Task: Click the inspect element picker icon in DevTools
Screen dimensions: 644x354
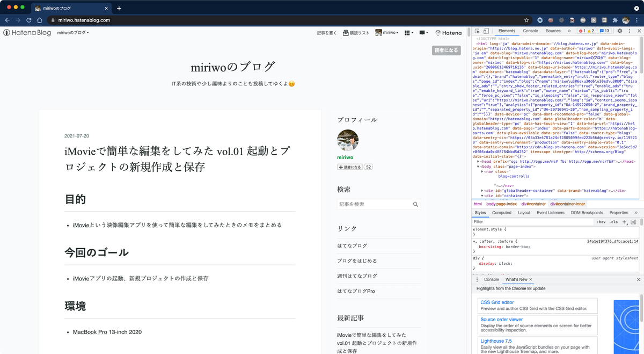Action: 477,31
